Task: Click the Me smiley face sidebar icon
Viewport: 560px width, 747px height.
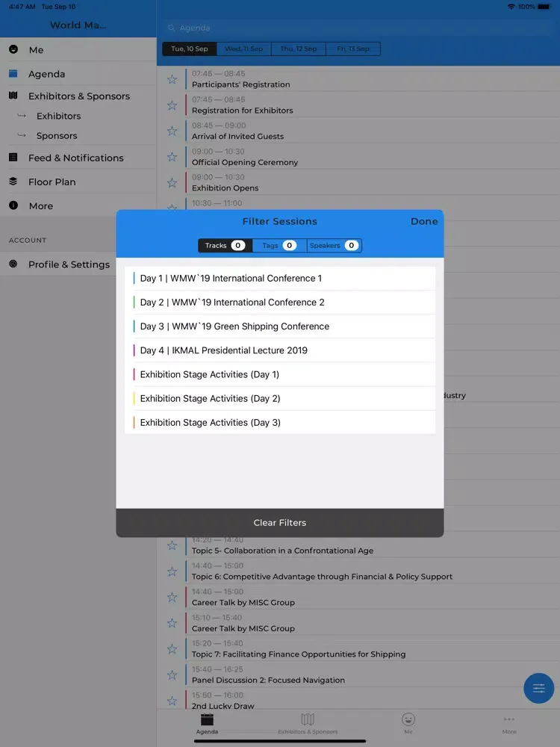Action: [x=13, y=49]
